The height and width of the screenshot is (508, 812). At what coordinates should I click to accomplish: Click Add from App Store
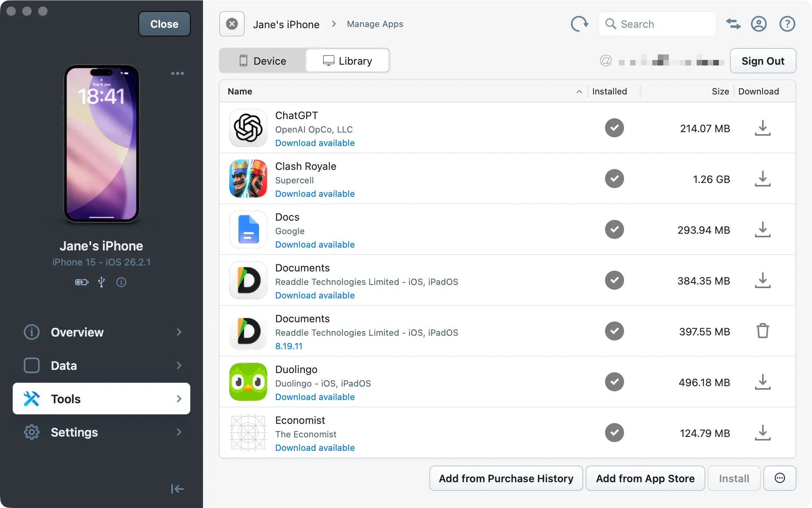click(645, 478)
